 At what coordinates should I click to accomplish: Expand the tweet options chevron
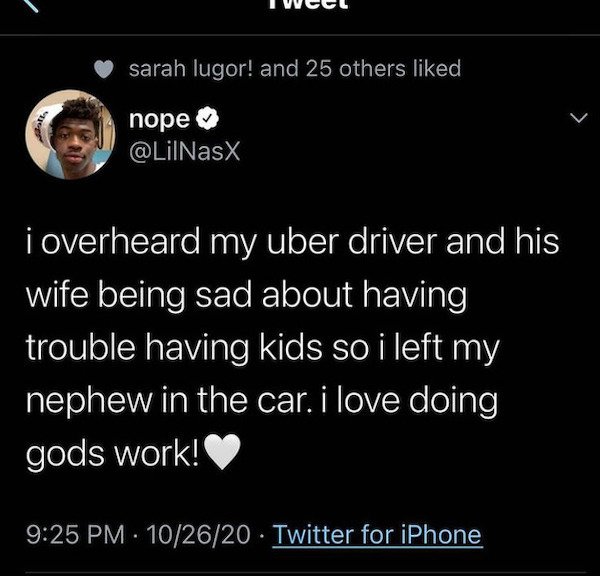point(578,117)
